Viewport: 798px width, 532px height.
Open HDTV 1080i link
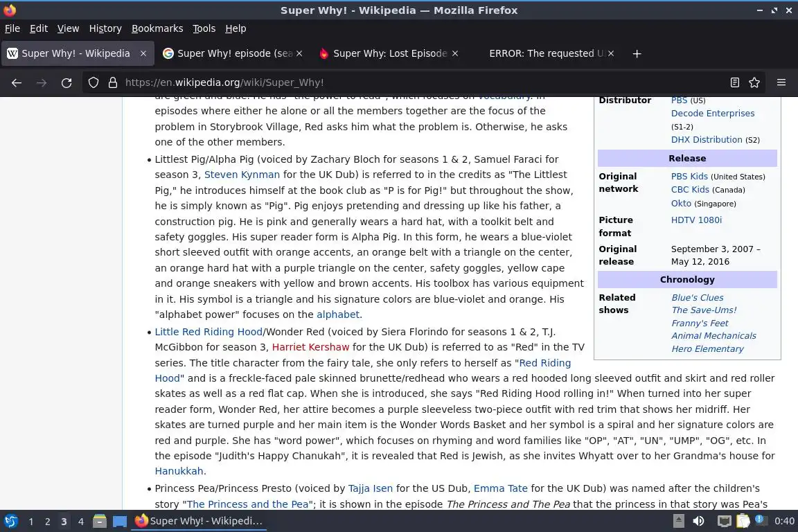pyautogui.click(x=696, y=220)
